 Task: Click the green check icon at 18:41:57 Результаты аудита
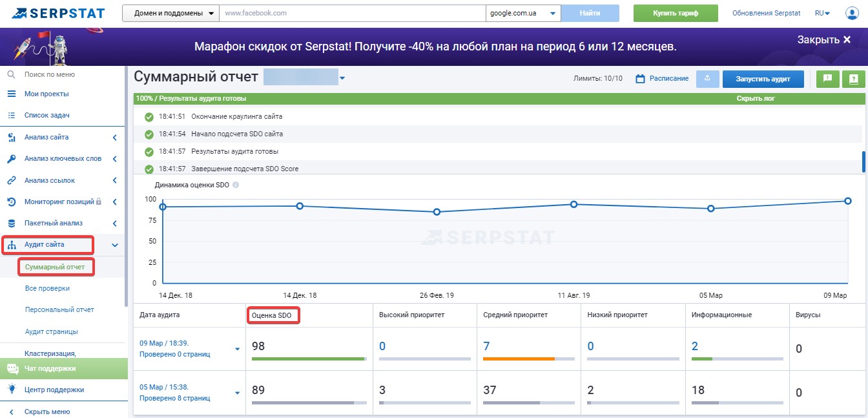tap(149, 152)
